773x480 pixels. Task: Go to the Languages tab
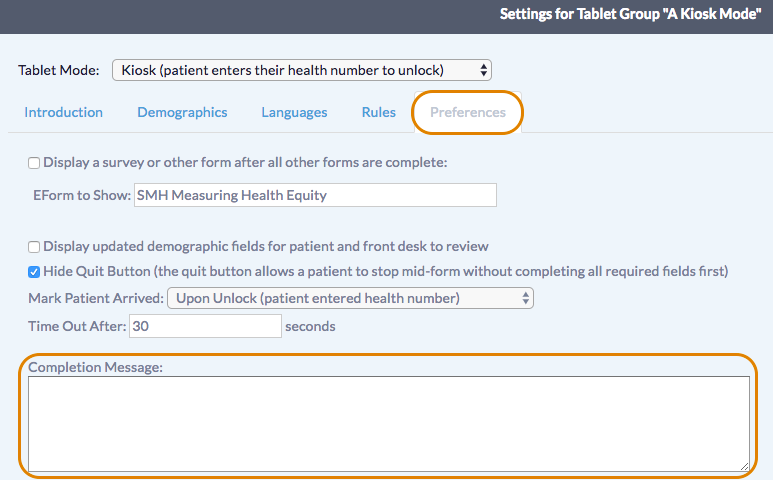click(x=294, y=112)
